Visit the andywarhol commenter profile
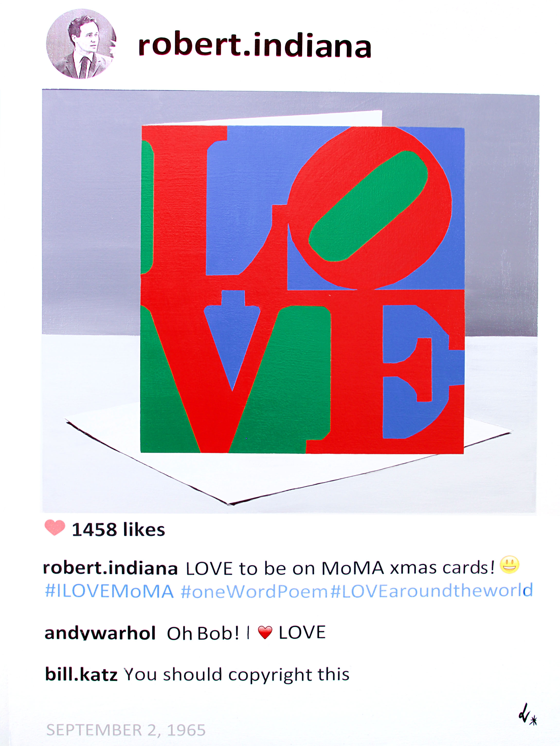560x746 pixels. tap(100, 633)
